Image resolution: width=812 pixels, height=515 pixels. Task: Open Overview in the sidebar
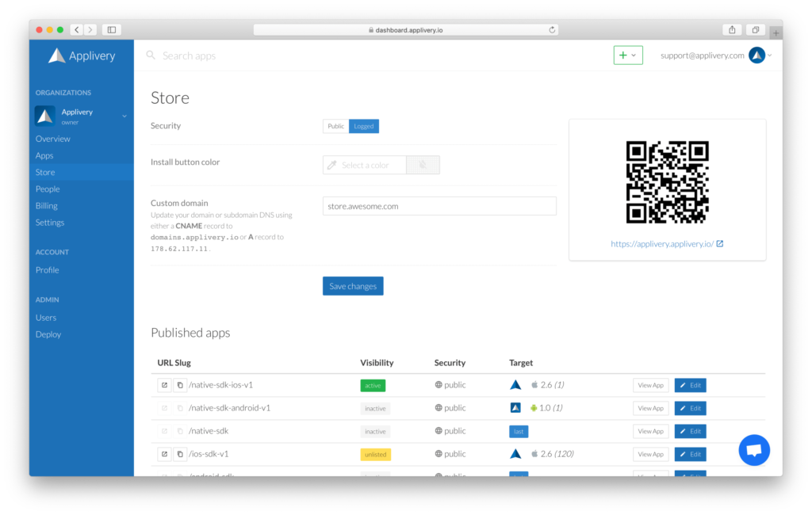click(x=53, y=139)
